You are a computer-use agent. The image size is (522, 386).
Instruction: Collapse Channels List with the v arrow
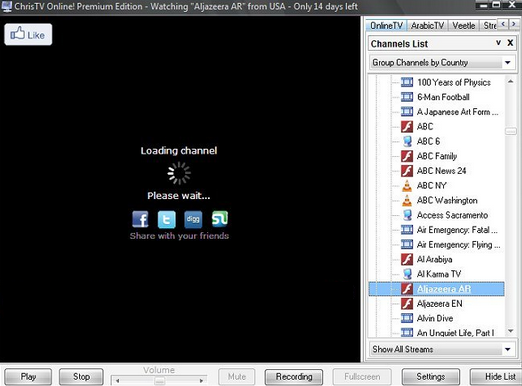pyautogui.click(x=498, y=43)
